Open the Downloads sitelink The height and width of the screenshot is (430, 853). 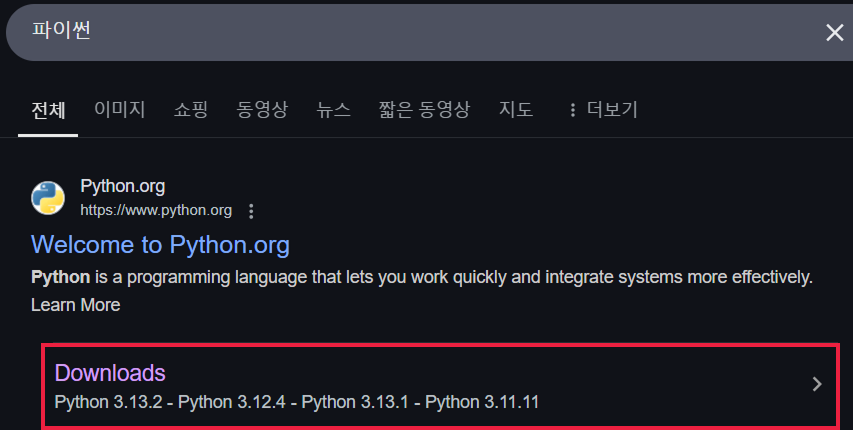(110, 373)
